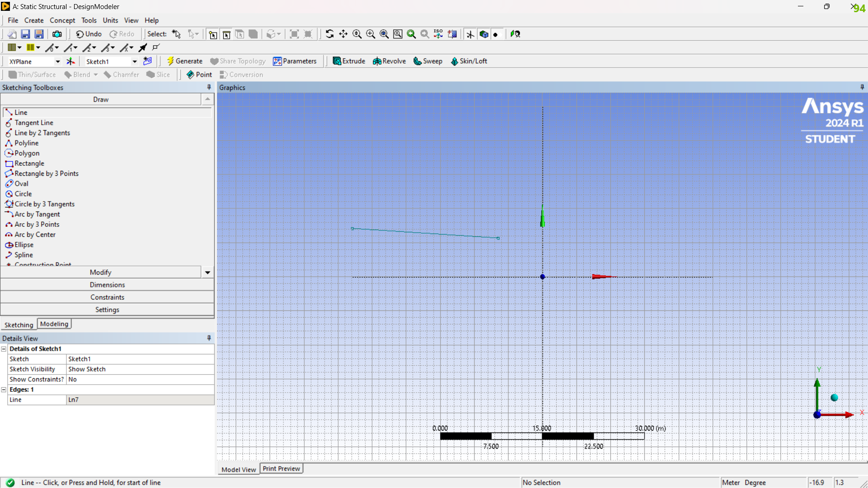Toggle the Display Plane button
This screenshot has width=868, height=488.
[x=470, y=34]
